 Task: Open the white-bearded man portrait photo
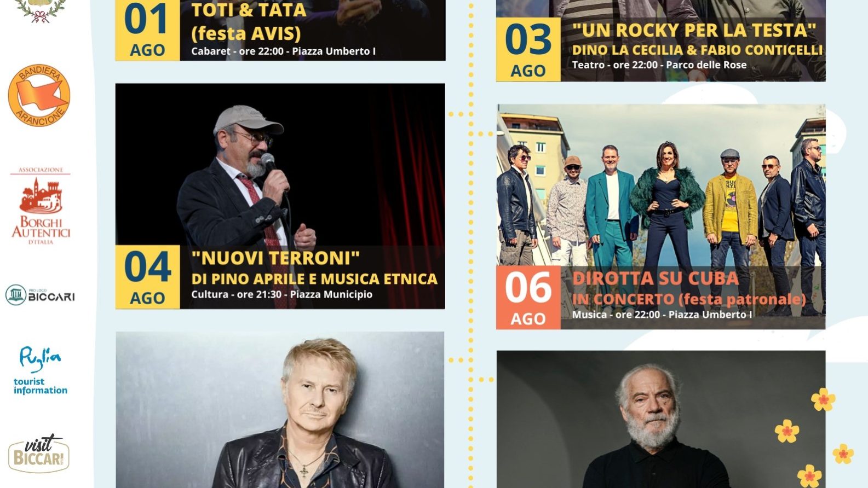click(661, 419)
